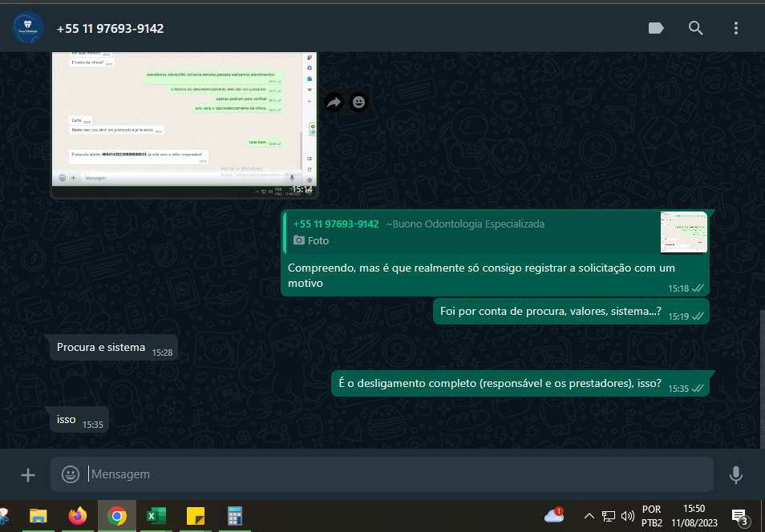Open the contact profile picture

(x=28, y=28)
